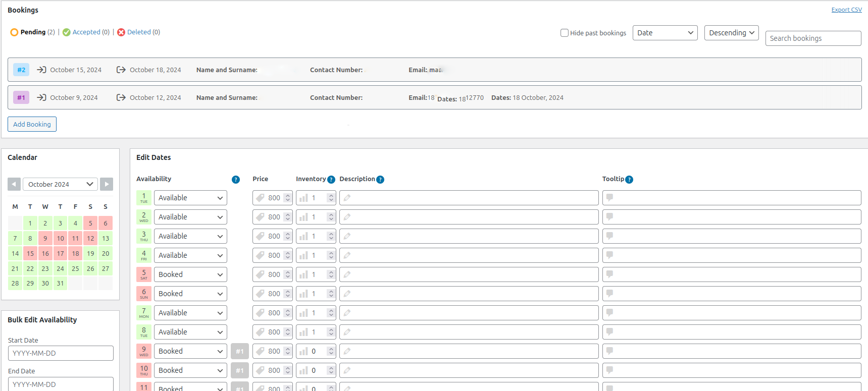
Task: Open the October 2024 month selector
Action: [x=60, y=184]
